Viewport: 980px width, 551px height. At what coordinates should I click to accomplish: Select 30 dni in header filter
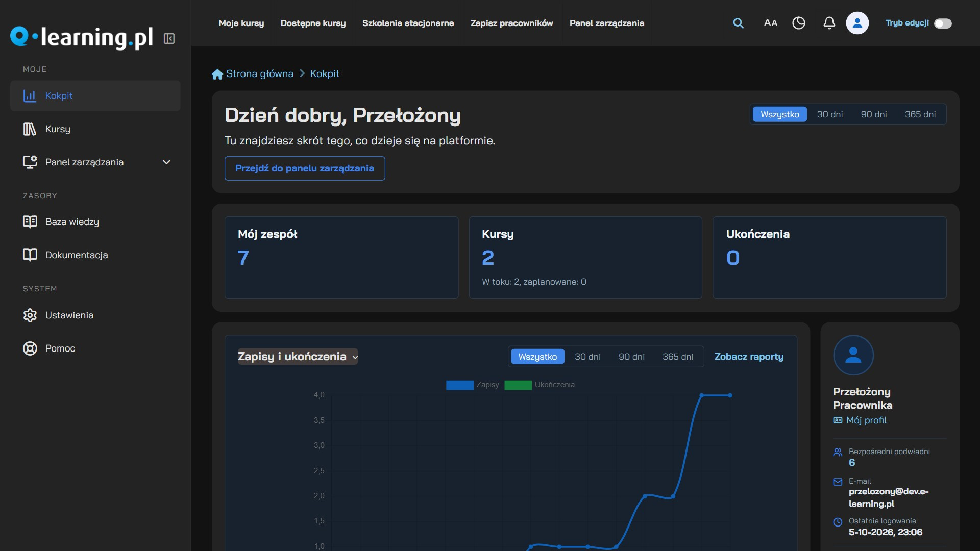(829, 114)
